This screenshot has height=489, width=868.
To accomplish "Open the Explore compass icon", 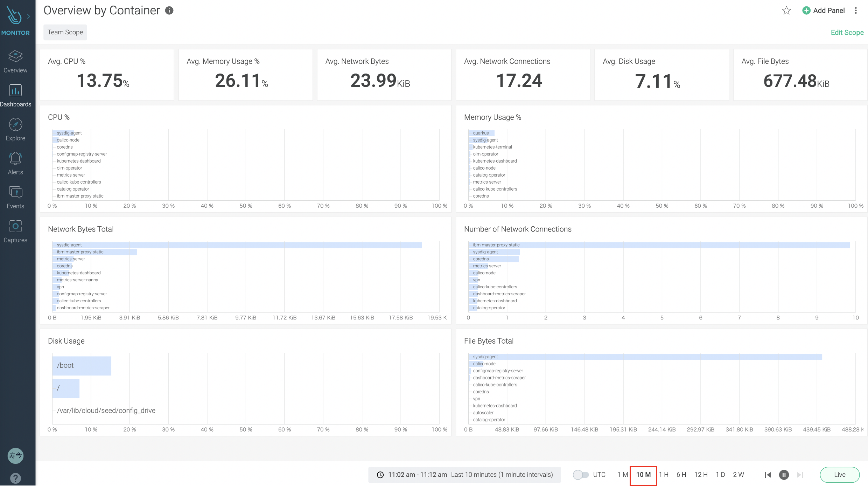I will coord(15,125).
